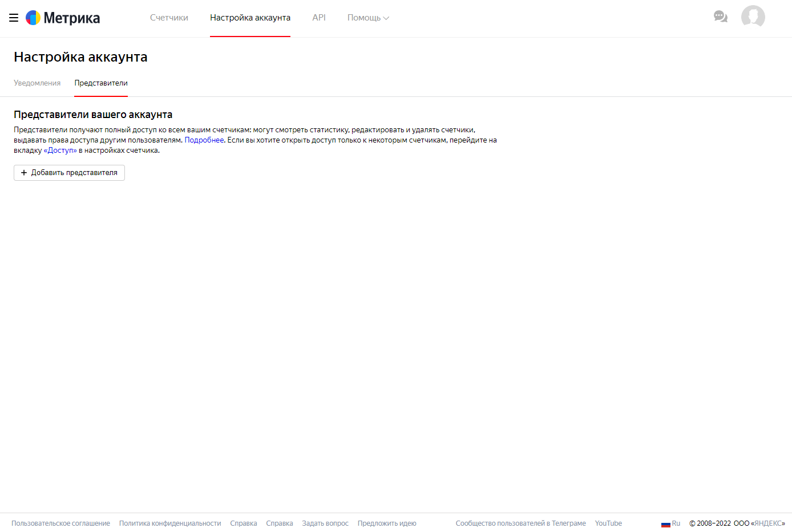
Task: Click the Metrika logo
Action: (63, 18)
